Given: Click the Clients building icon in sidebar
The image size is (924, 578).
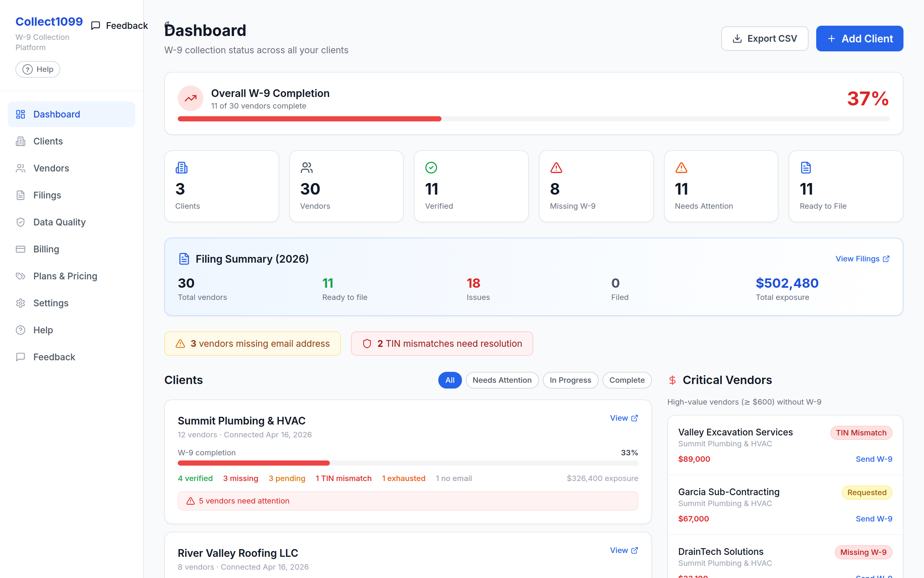Looking at the screenshot, I should pos(21,141).
